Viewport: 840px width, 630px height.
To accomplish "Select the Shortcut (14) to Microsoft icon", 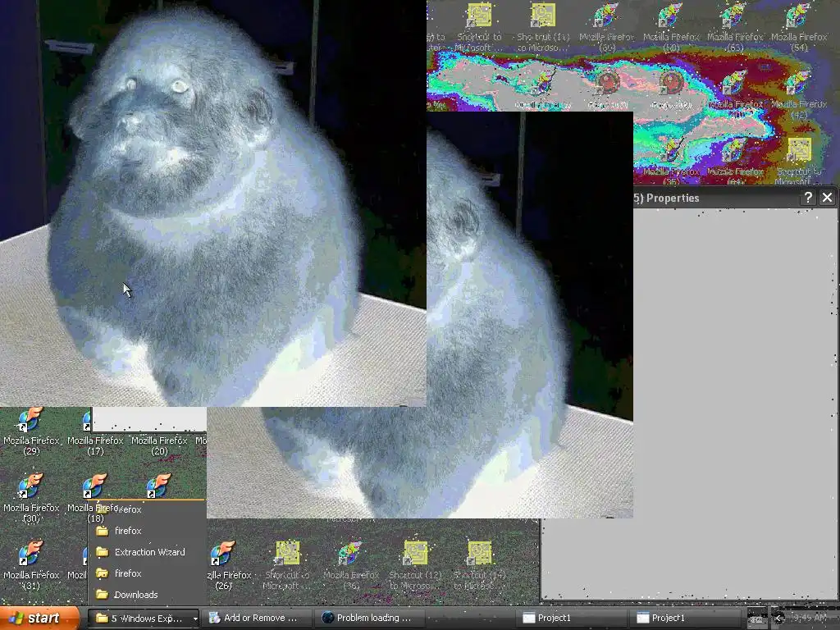I will pyautogui.click(x=479, y=566).
